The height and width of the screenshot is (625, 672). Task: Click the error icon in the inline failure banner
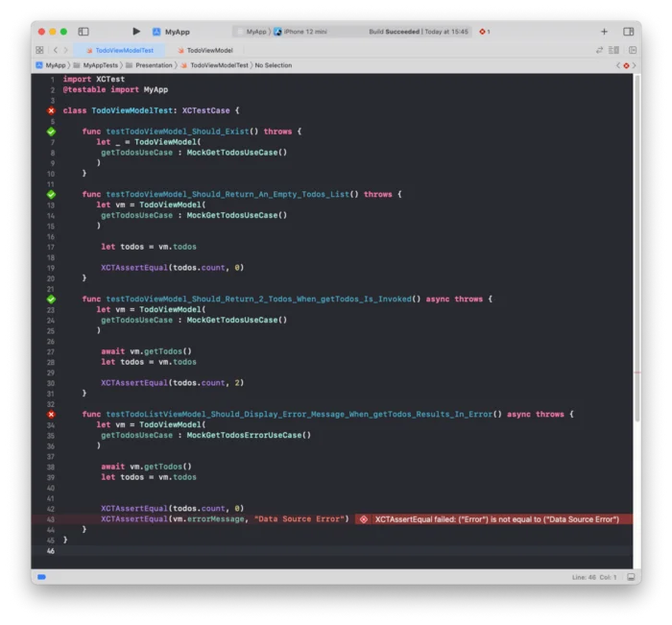click(x=364, y=519)
